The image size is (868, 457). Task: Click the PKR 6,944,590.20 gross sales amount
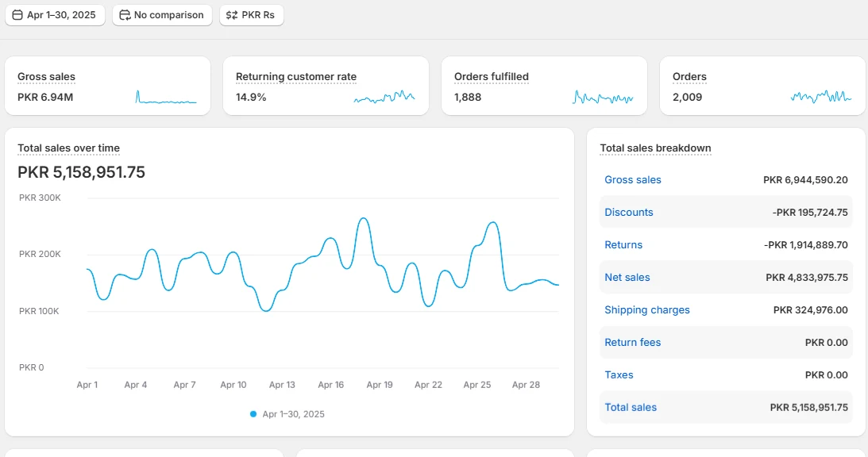click(805, 180)
